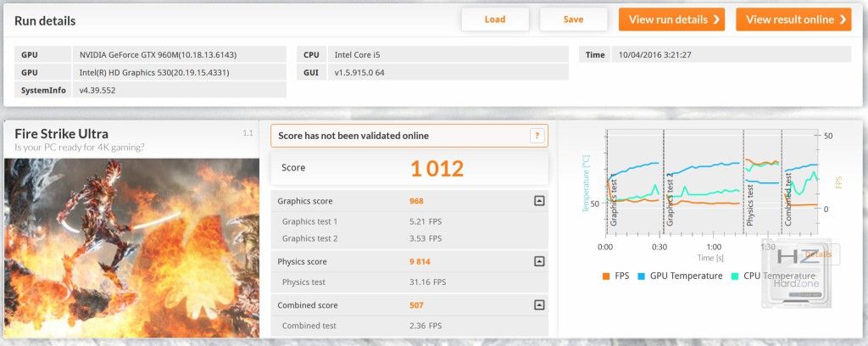Image resolution: width=868 pixels, height=346 pixels.
Task: Click the Fire Strike Ultra title
Action: (61, 134)
